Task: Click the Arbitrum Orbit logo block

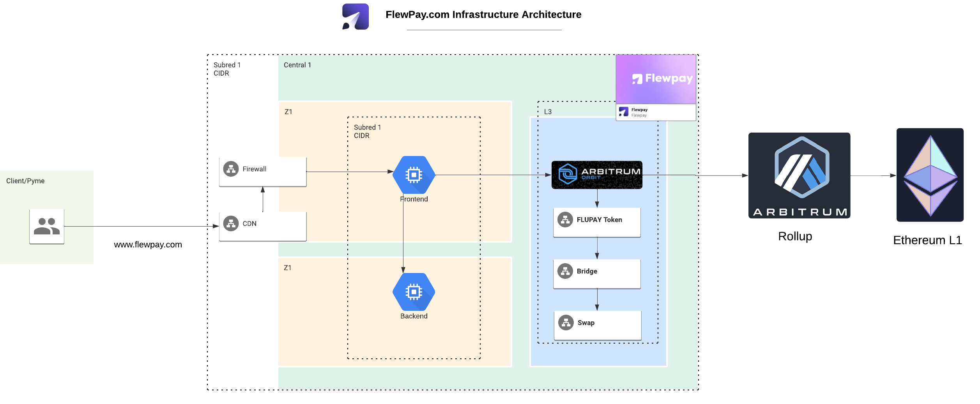Action: pyautogui.click(x=597, y=175)
